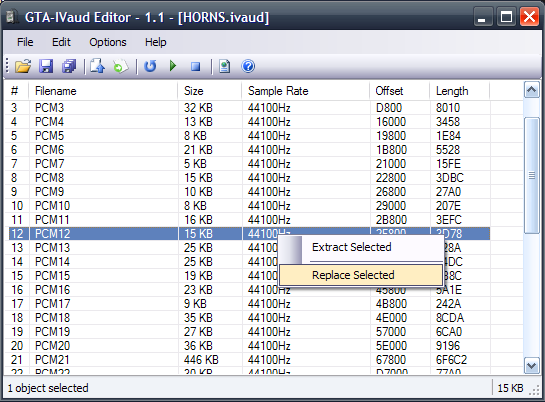The image size is (545, 402).
Task: Sort by the Sample Rate column header
Action: (306, 91)
